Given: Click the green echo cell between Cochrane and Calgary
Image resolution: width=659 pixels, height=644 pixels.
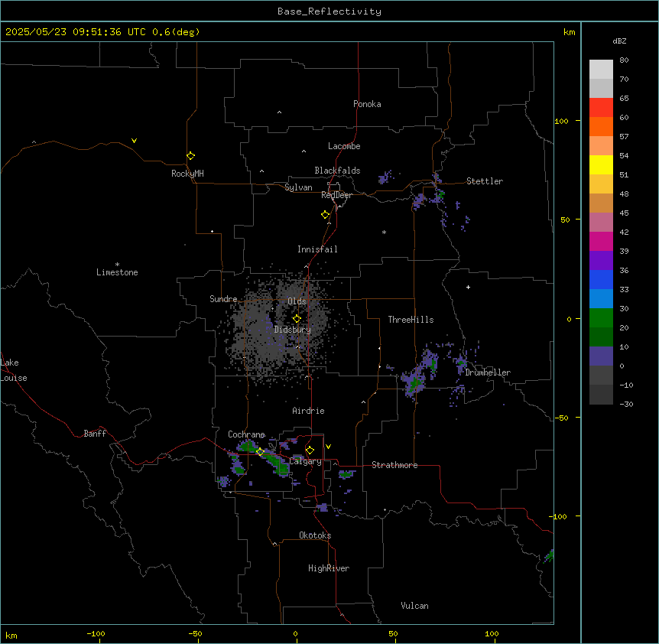Looking at the screenshot, I should (276, 463).
